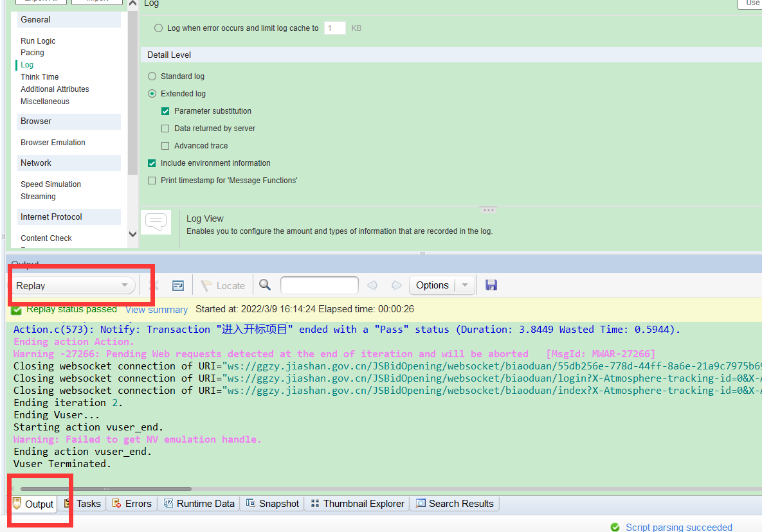The image size is (762, 532).
Task: Enable Data returned by server
Action: [x=165, y=129]
